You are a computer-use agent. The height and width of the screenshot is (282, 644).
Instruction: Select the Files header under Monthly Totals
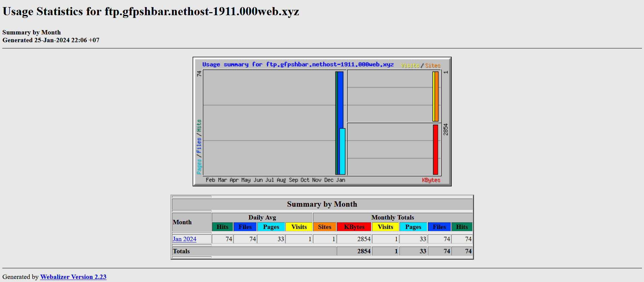(x=439, y=227)
